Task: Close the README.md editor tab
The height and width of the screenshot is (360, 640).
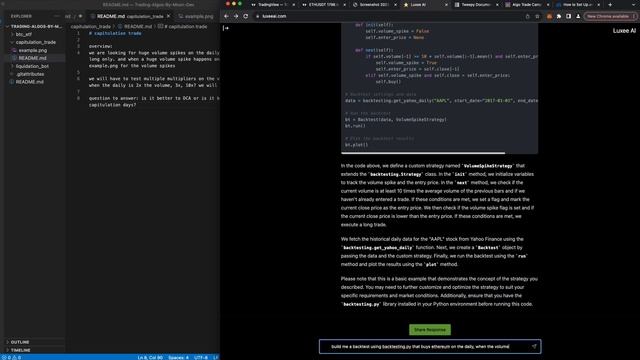Action: (x=169, y=16)
